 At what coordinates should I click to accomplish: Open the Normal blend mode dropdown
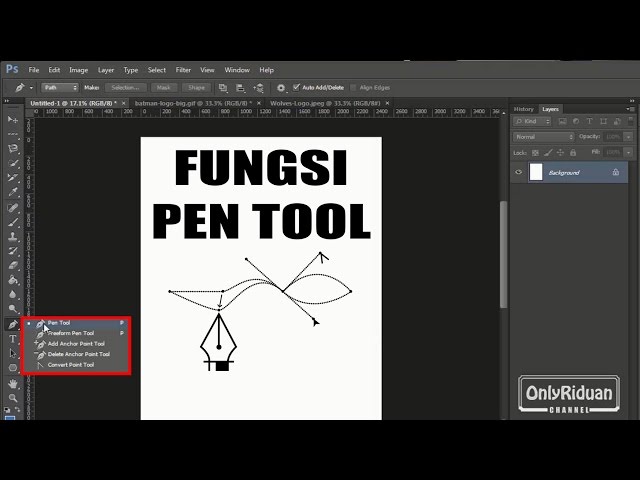[543, 137]
